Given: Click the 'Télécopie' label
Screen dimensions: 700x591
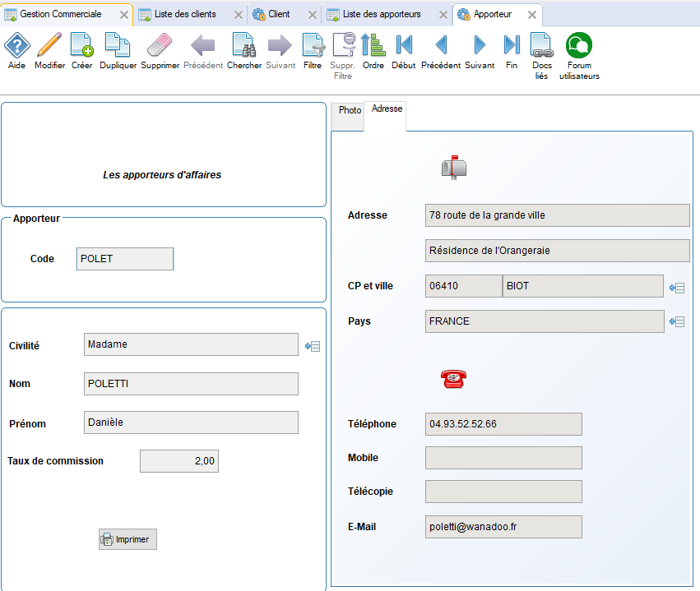Looking at the screenshot, I should (x=370, y=492).
